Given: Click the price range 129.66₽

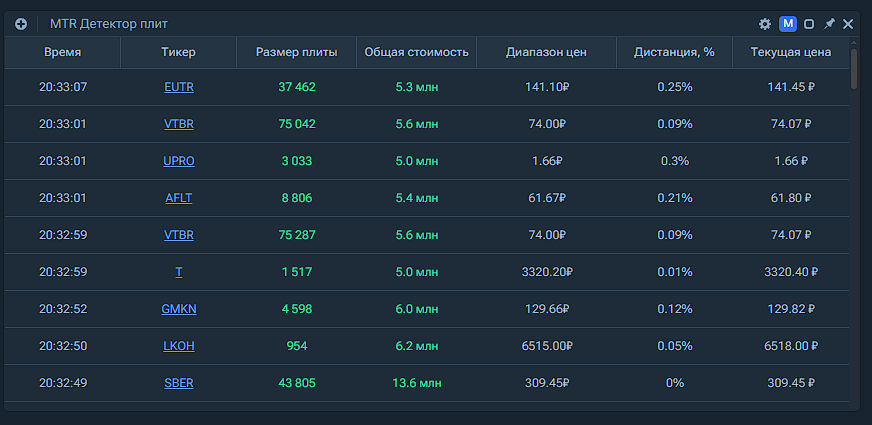Looking at the screenshot, I should (546, 309).
